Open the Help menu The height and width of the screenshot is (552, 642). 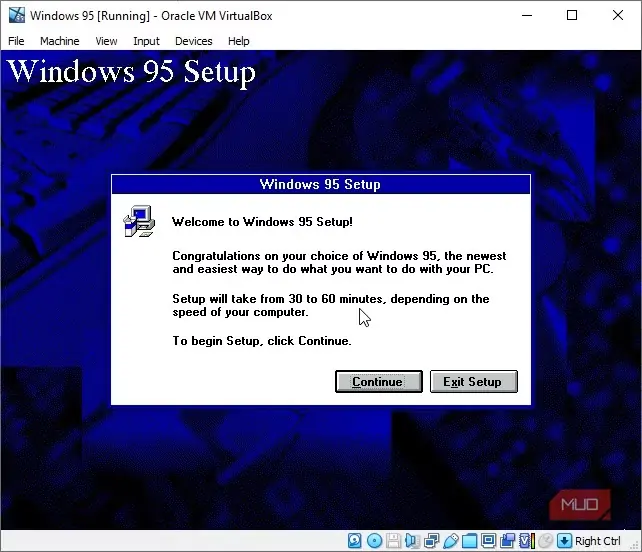238,41
